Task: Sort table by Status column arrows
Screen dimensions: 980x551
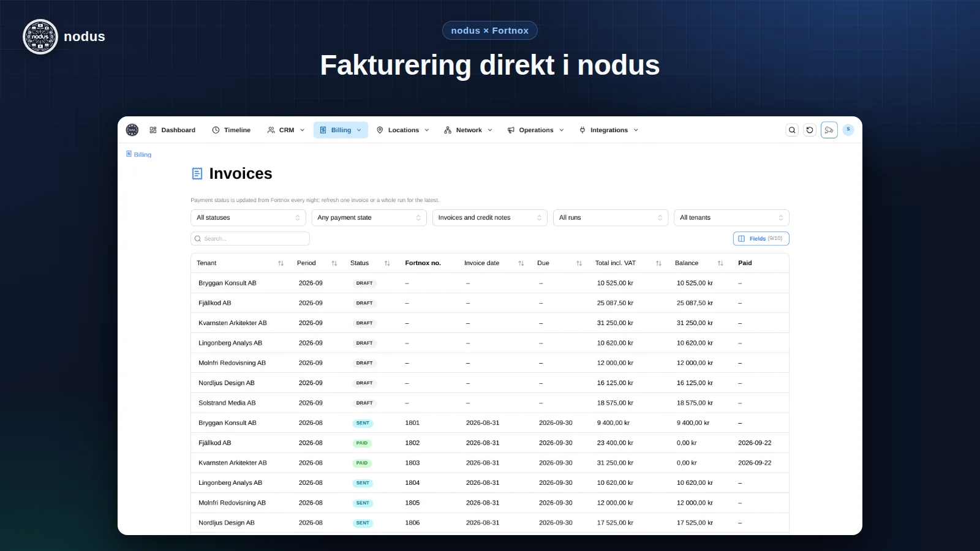Action: tap(387, 263)
